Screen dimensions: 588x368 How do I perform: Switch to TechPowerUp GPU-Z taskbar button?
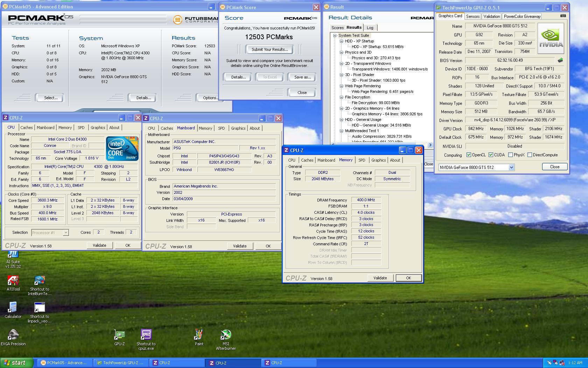[x=121, y=363]
